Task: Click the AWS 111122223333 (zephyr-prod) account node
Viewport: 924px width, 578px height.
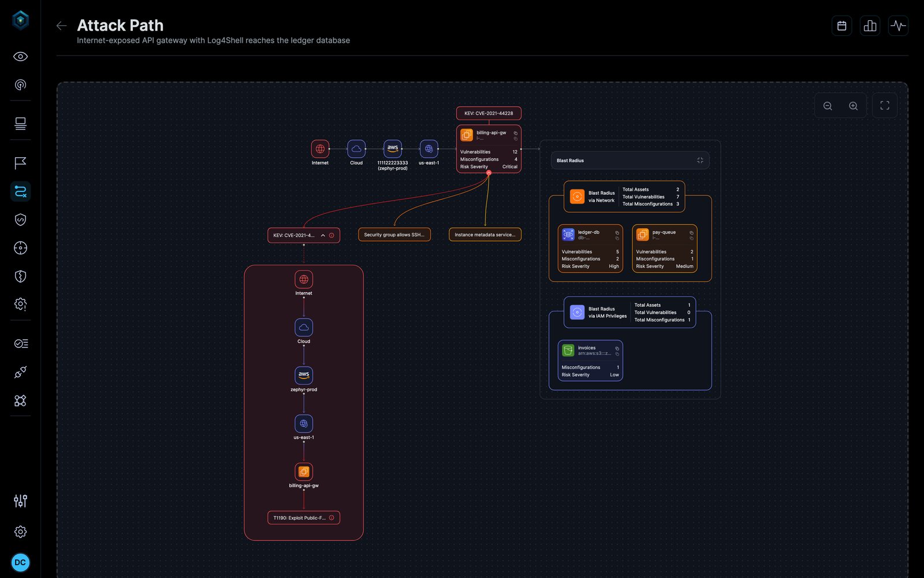Action: [x=393, y=149]
